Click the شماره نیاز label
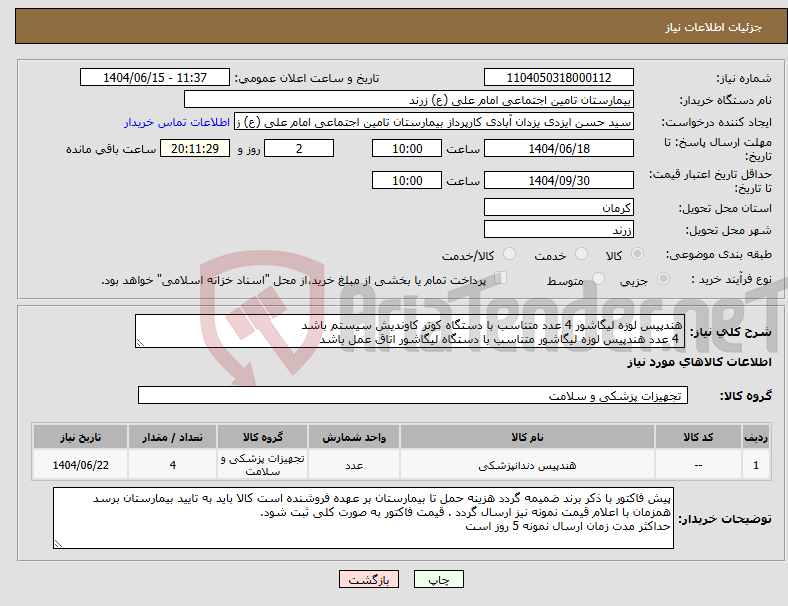788x606 pixels. pos(744,78)
